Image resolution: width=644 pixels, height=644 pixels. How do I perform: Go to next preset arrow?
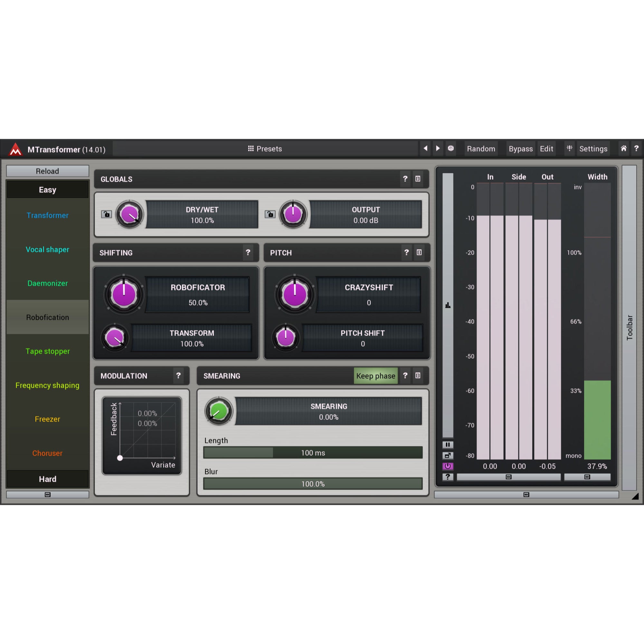(438, 148)
